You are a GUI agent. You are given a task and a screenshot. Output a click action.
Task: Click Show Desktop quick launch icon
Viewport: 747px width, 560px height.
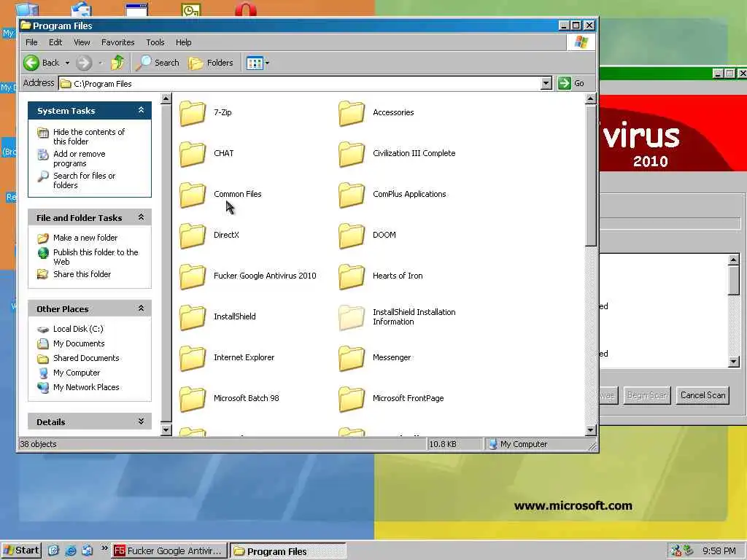click(53, 551)
